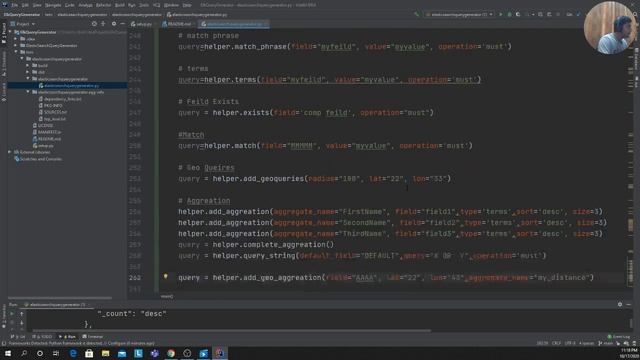Click the scroll up arrow in Run panel
Image resolution: width=640 pixels, height=360 pixels.
(x=22, y=314)
